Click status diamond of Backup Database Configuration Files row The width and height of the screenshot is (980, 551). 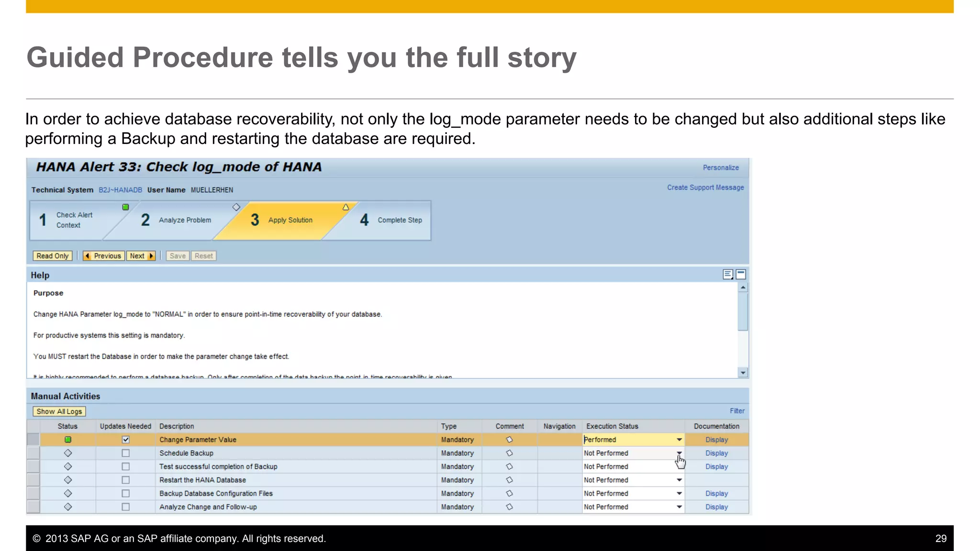click(x=68, y=493)
